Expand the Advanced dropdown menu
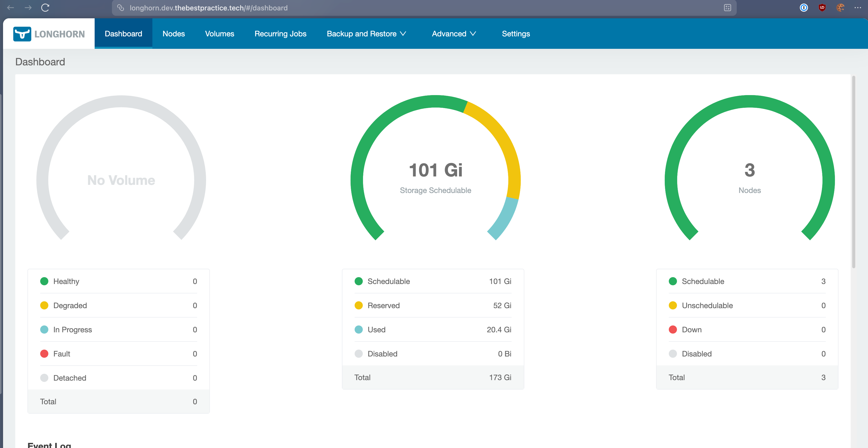This screenshot has width=868, height=448. [x=454, y=34]
